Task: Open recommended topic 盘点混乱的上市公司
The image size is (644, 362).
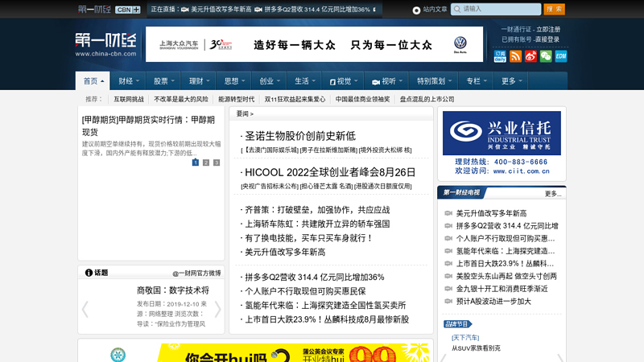Action: (427, 99)
